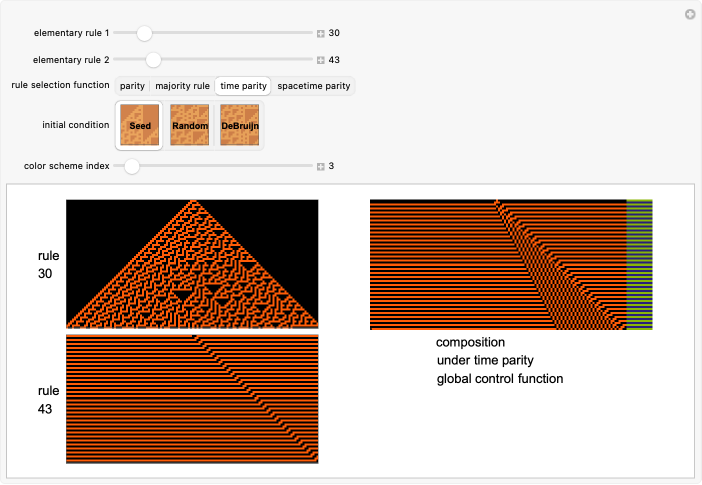Pick the DeBruijn initial condition icon

(x=239, y=125)
